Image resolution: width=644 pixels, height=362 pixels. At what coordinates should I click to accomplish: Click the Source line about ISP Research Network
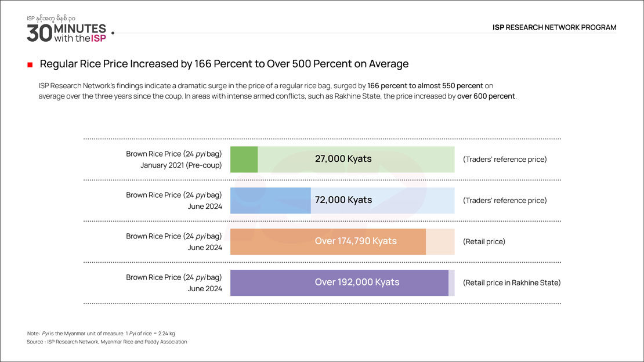click(107, 342)
